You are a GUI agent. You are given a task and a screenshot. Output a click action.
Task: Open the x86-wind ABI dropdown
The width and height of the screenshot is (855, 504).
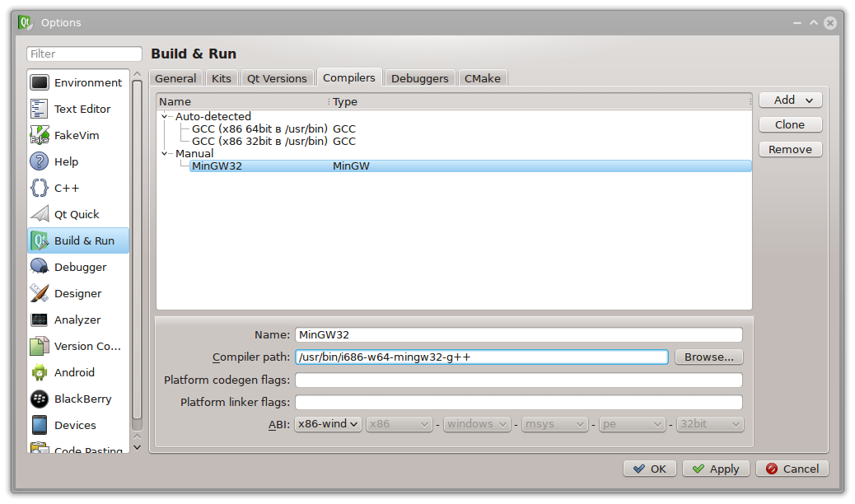(329, 424)
